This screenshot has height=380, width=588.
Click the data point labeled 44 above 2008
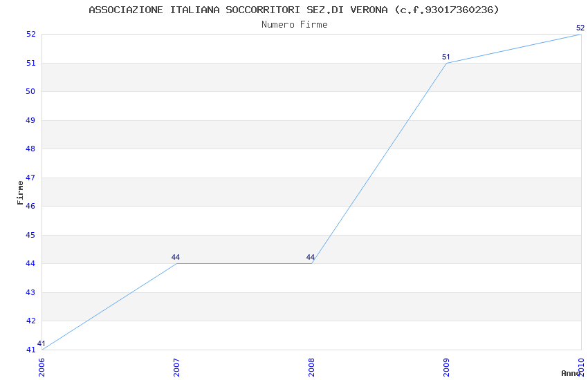pos(311,257)
